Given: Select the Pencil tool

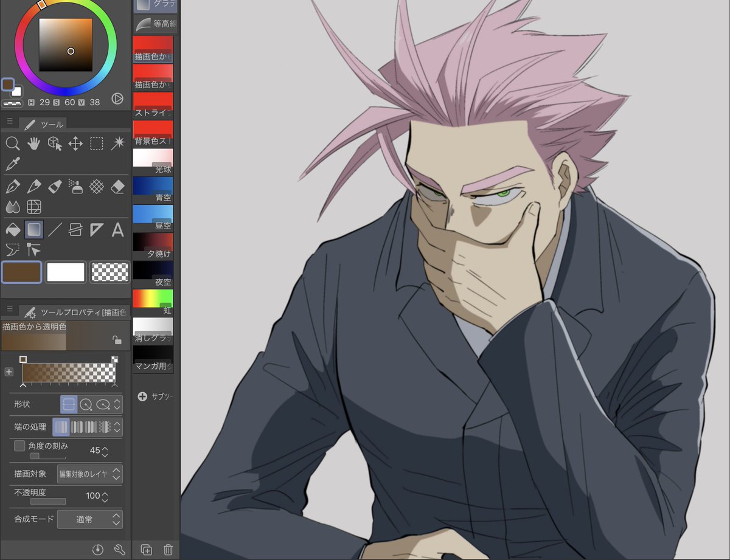Looking at the screenshot, I should coord(33,187).
